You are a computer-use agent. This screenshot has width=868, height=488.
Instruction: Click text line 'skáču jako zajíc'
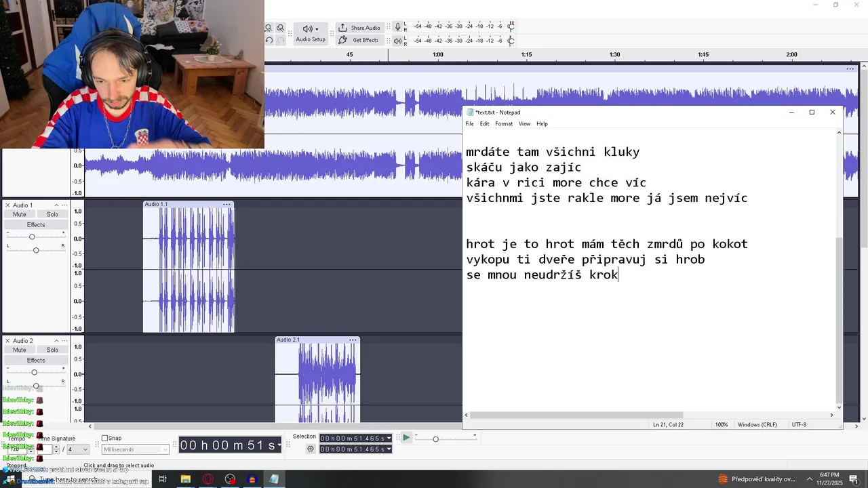pos(524,167)
